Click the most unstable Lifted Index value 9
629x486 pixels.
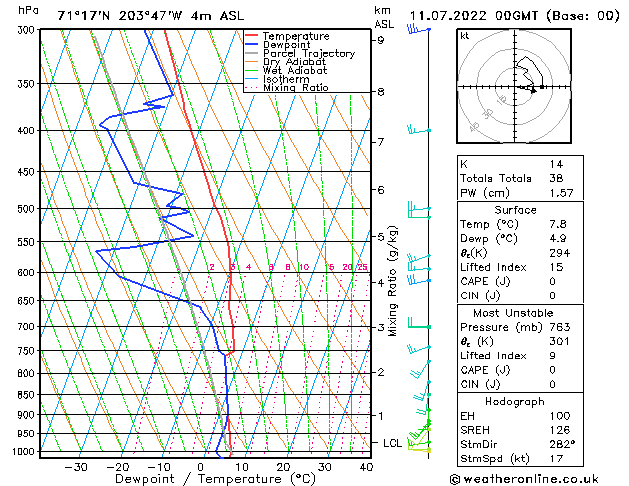click(553, 356)
